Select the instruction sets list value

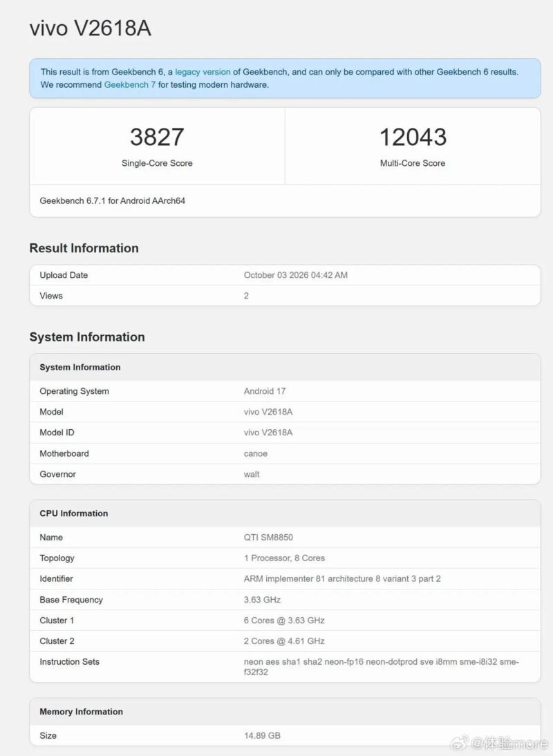point(382,667)
